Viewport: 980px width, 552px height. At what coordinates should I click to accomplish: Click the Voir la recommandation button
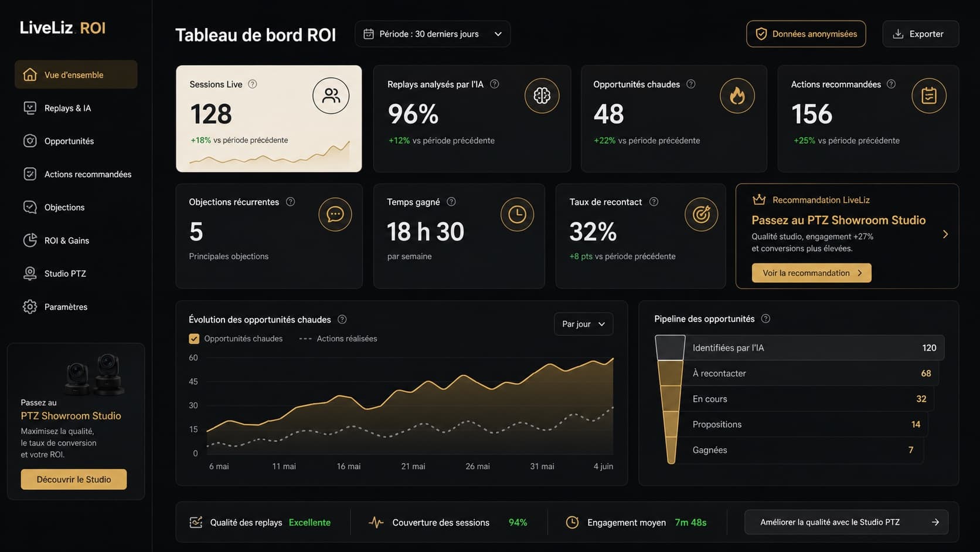pyautogui.click(x=811, y=273)
